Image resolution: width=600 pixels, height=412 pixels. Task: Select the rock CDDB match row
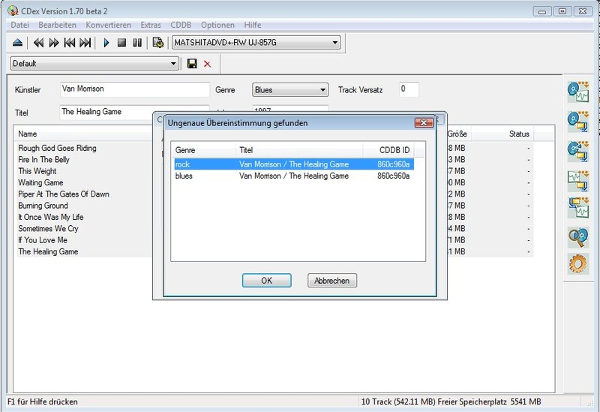(x=294, y=164)
